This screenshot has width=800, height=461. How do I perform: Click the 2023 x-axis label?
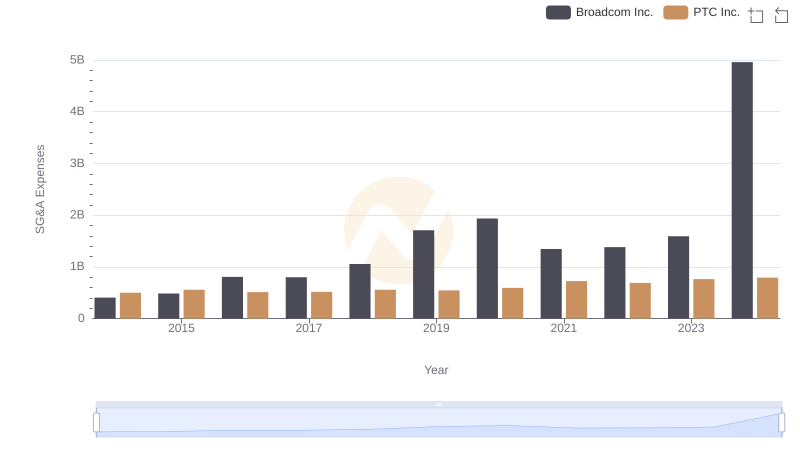click(691, 328)
